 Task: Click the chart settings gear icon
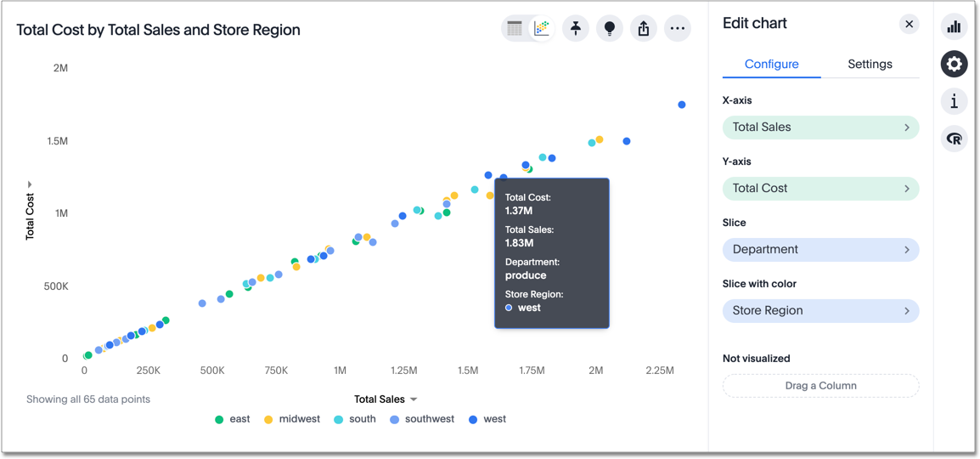[955, 64]
